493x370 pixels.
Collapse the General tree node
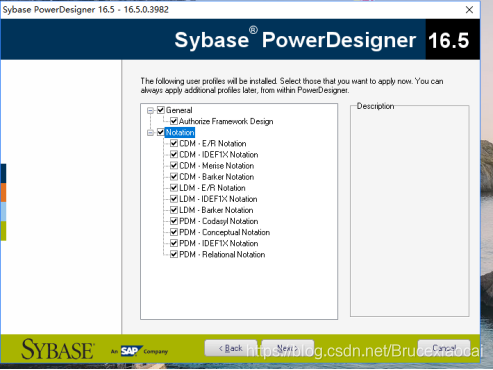click(150, 110)
